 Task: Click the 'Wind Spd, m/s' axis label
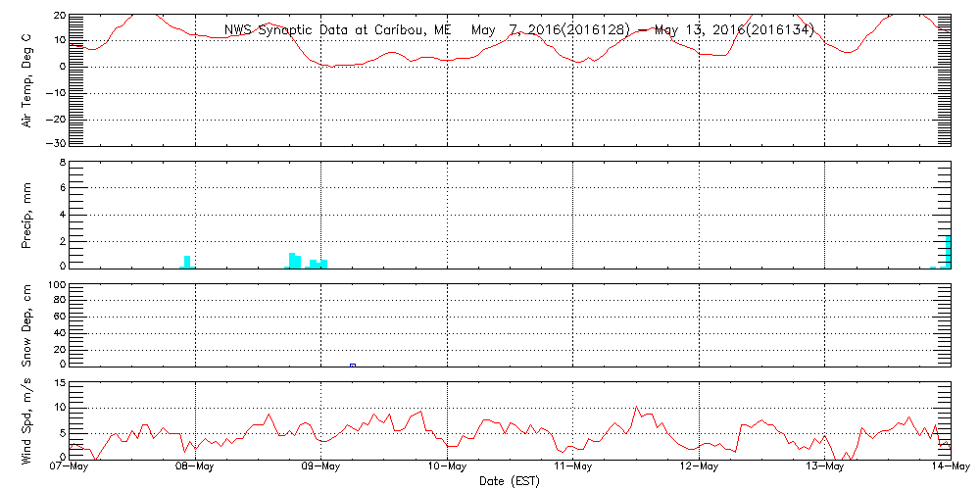pos(27,420)
